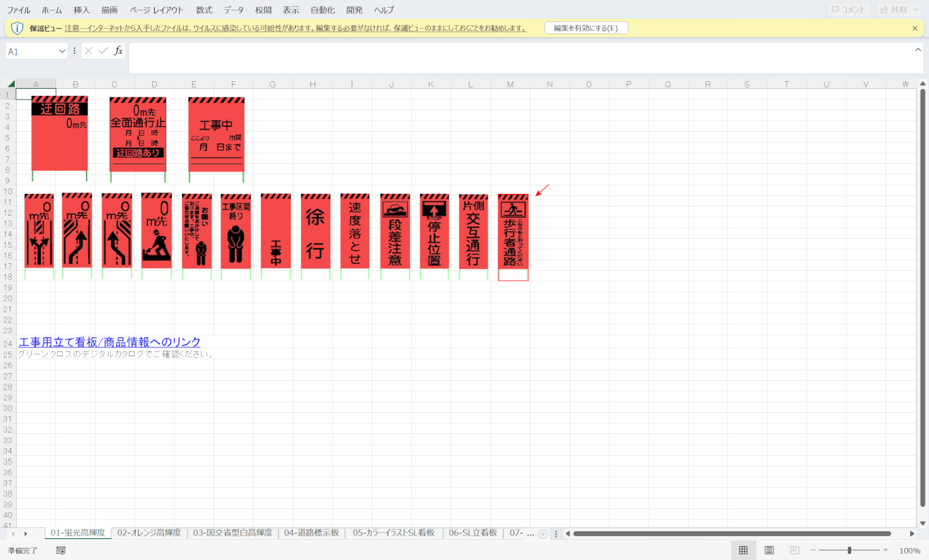929x560 pixels.
Task: Switch to Page Break Preview icon
Action: (x=794, y=551)
